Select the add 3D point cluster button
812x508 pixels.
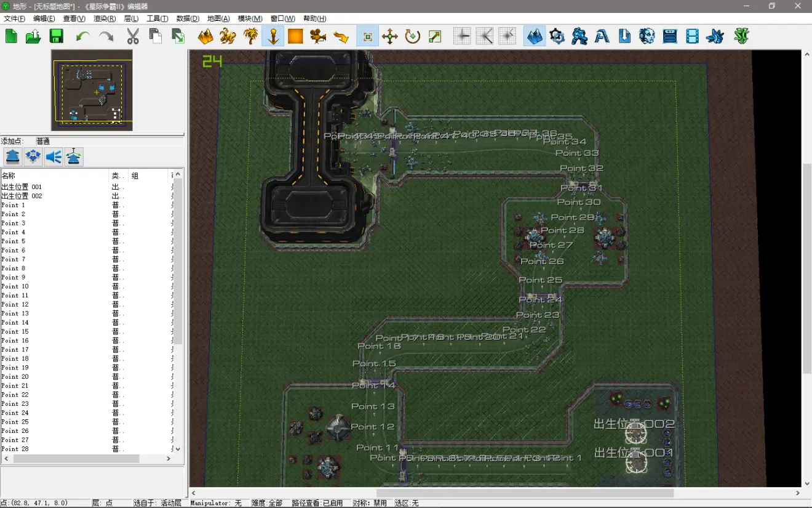pos(33,157)
